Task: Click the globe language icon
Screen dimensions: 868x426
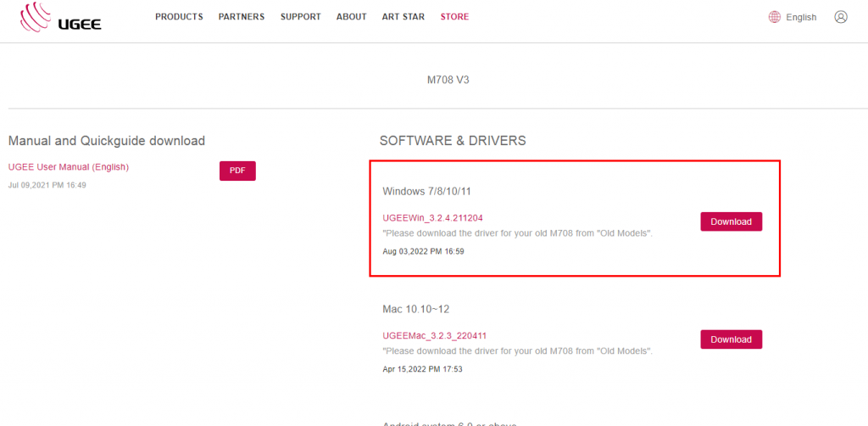Action: 774,17
